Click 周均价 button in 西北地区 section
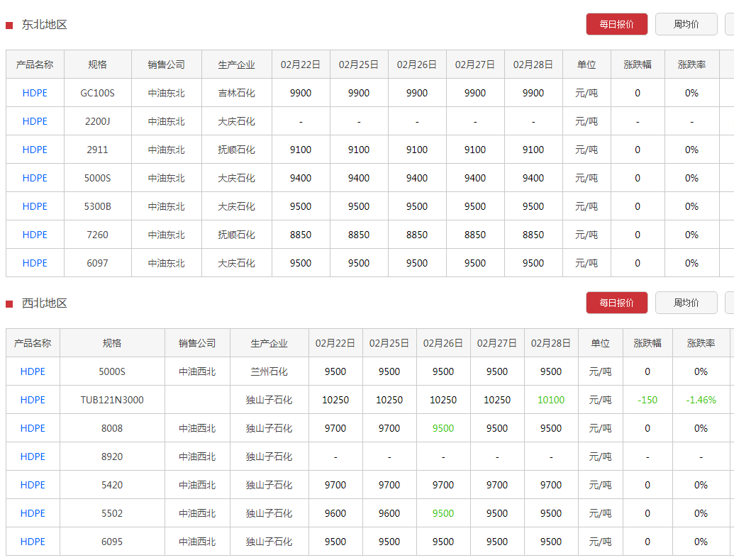Image resolution: width=734 pixels, height=560 pixels. (686, 303)
